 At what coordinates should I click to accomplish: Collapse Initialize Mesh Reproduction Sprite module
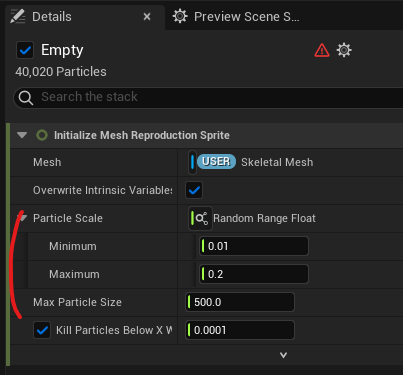click(22, 135)
